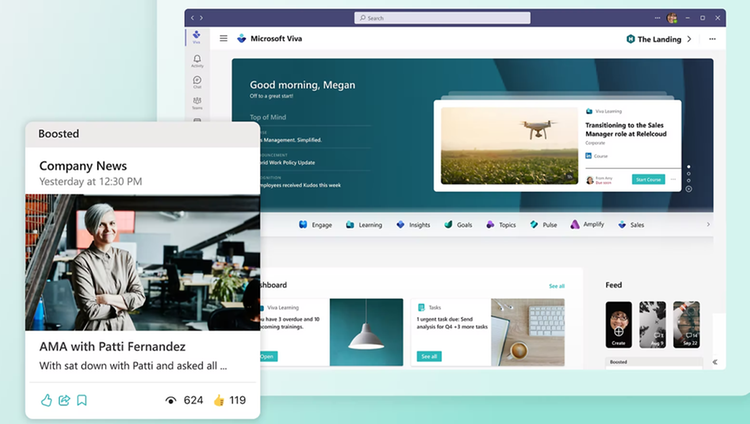This screenshot has height=424, width=750.
Task: Bookmark the AMA with Patti Fernandez post
Action: (82, 400)
